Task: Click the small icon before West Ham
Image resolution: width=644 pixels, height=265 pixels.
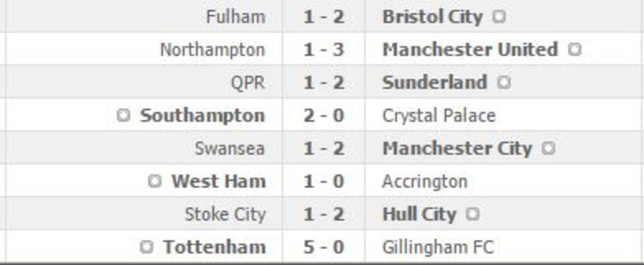Action: (x=154, y=181)
